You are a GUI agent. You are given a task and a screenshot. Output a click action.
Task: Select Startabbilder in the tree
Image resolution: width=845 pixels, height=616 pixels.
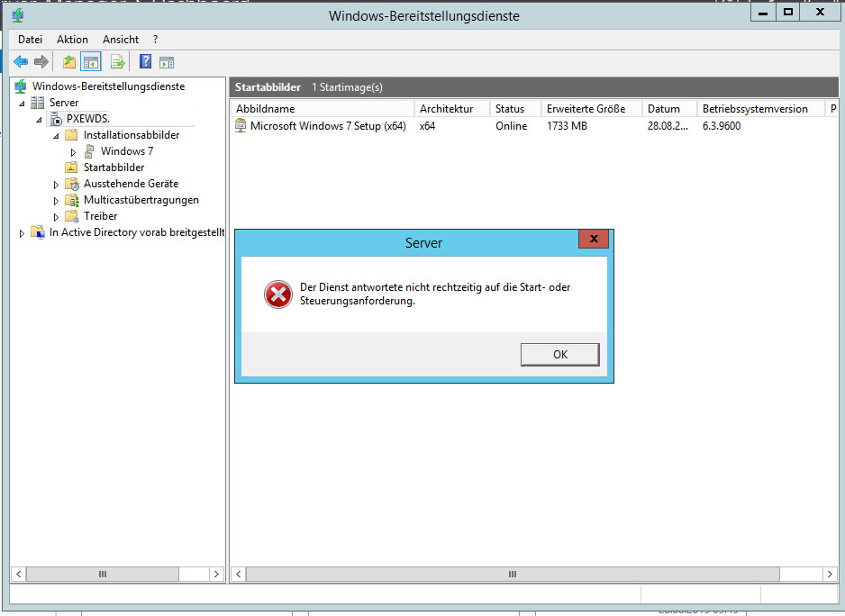click(x=114, y=168)
